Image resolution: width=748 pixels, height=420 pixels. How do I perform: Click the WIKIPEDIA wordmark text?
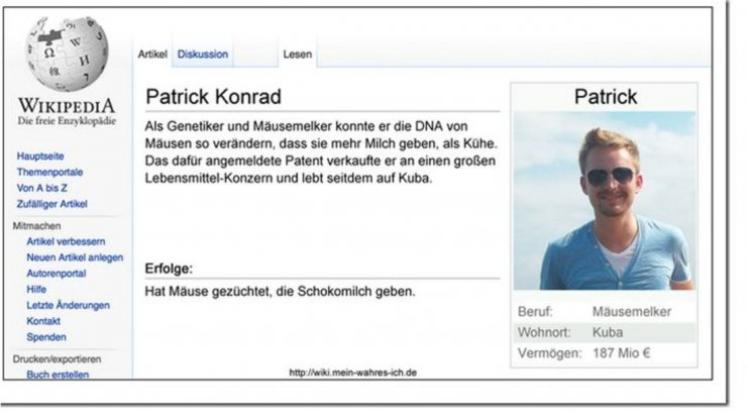point(67,105)
